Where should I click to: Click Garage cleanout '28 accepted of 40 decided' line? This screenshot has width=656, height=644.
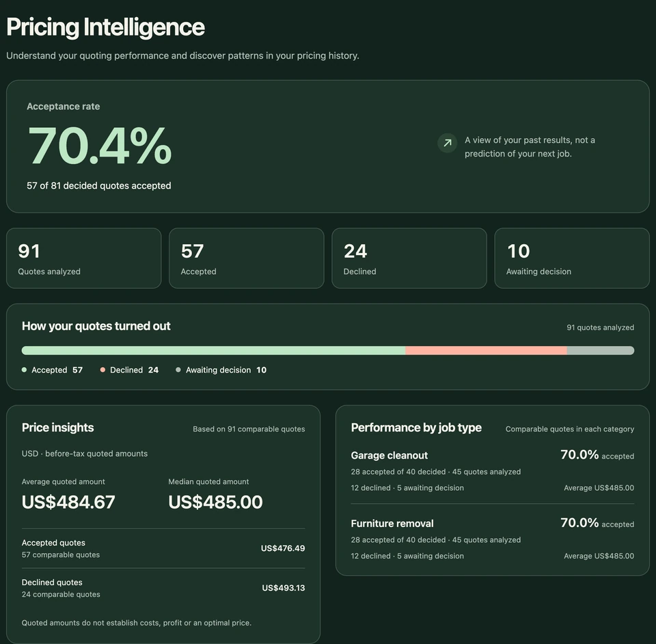(436, 472)
